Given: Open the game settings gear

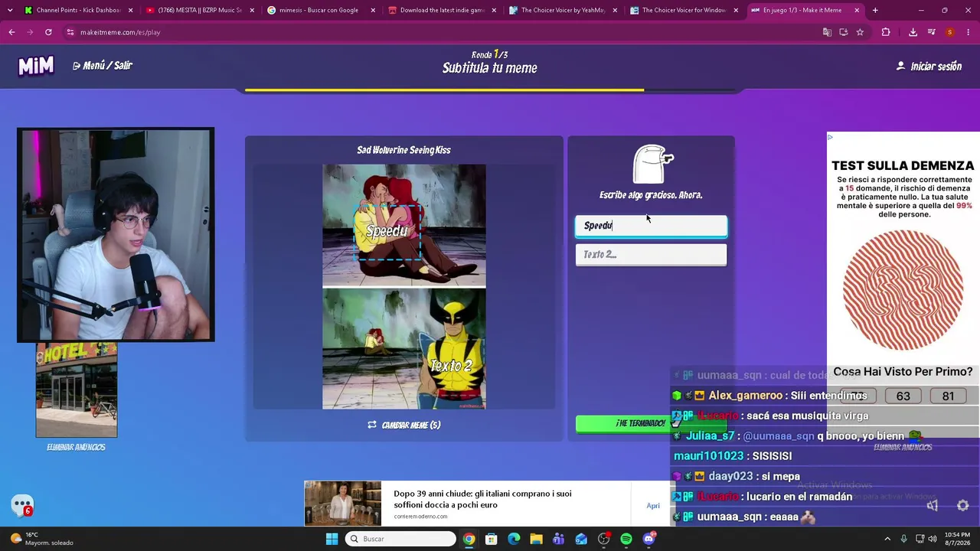Looking at the screenshot, I should [963, 505].
